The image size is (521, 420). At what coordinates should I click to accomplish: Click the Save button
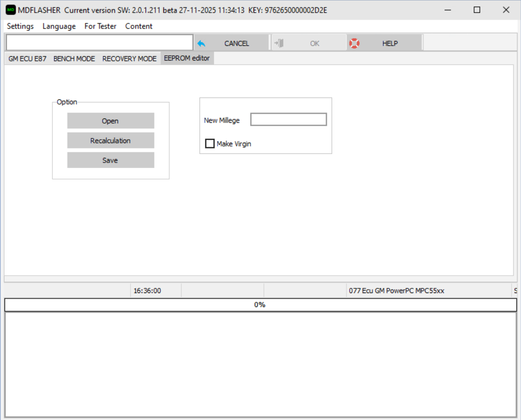coord(110,160)
